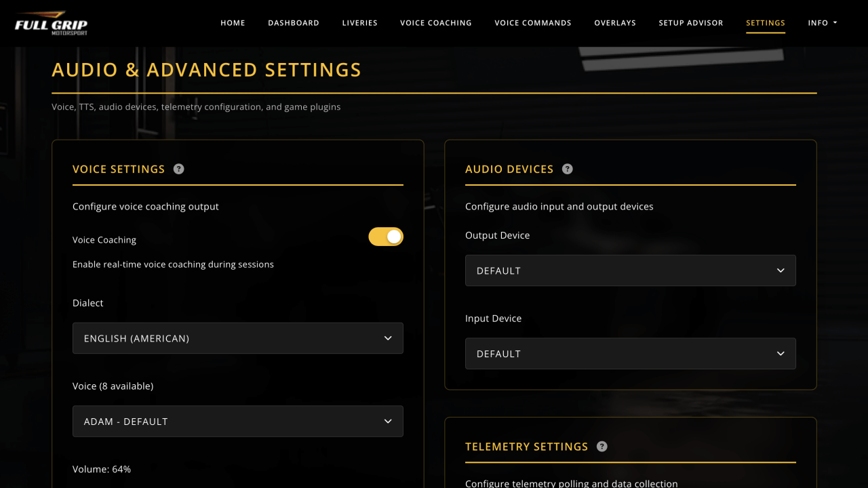Select the active SETTINGS nav link
This screenshot has width=868, height=488.
pos(765,22)
